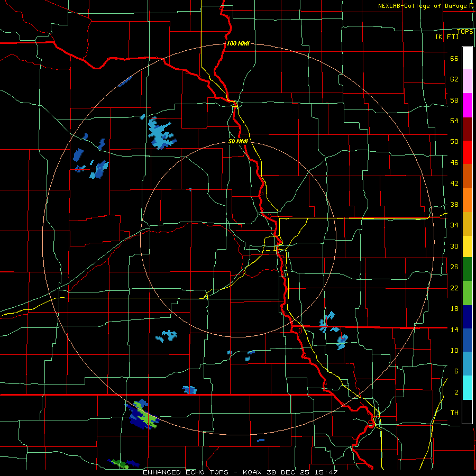The width and height of the screenshot is (476, 476).
Task: Select the "14" legend value
Action: [x=454, y=329]
